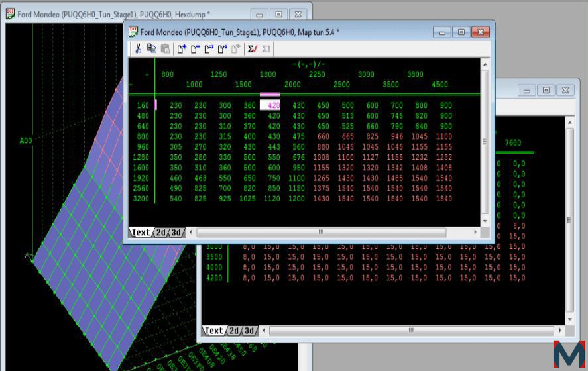Select 2d tab in the rear map window

click(234, 331)
